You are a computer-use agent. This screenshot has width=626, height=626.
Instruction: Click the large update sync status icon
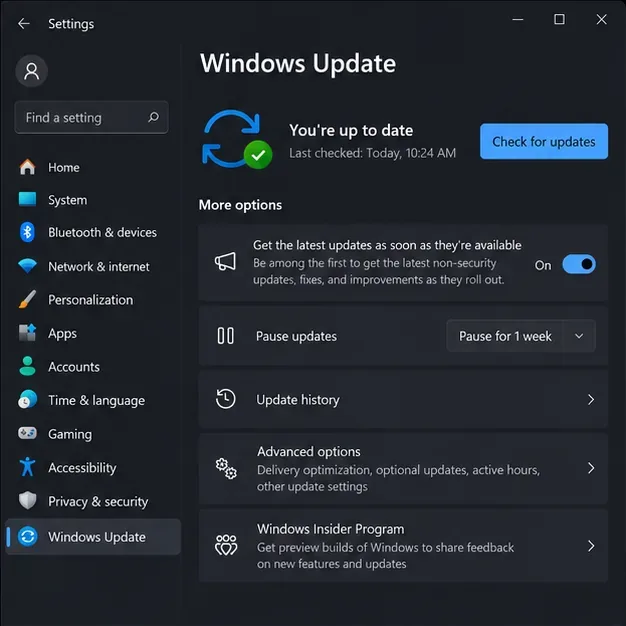click(236, 139)
